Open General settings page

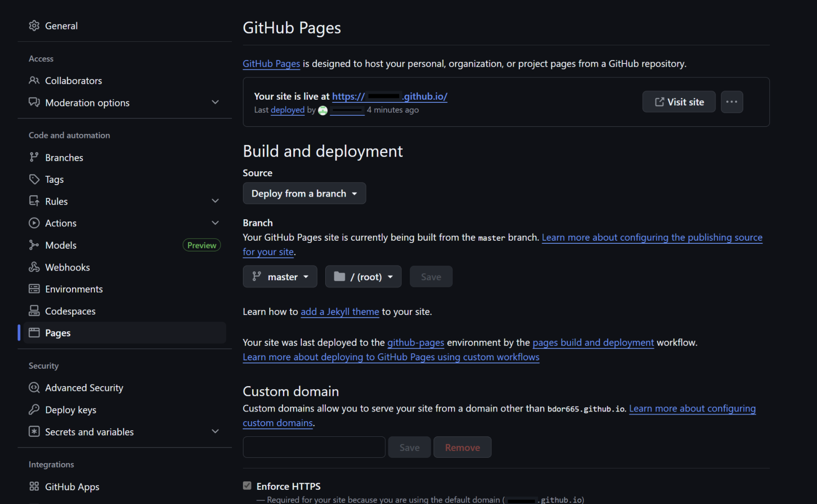61,26
